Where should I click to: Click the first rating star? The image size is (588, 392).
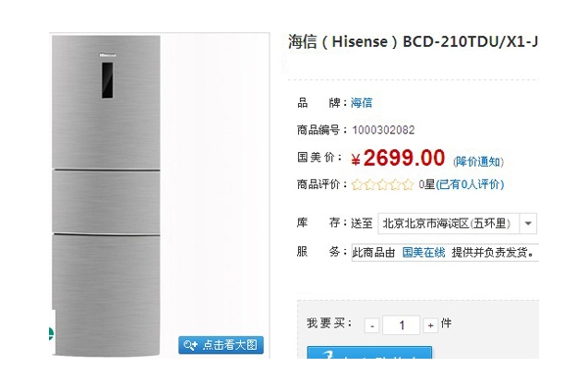[x=357, y=184]
